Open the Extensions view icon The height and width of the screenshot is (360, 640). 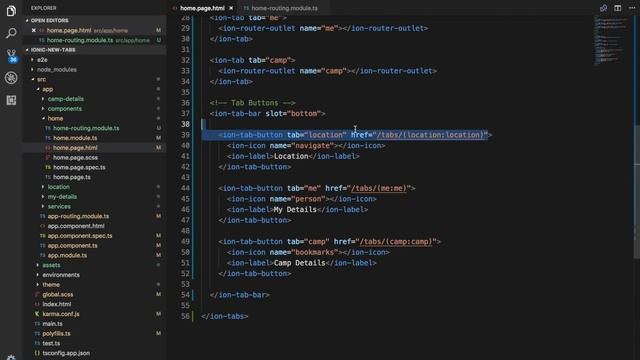[11, 100]
